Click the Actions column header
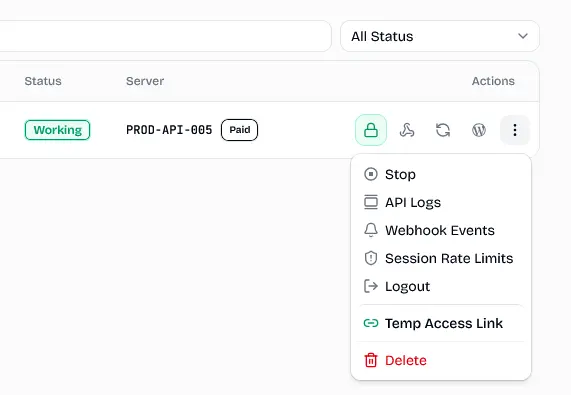 493,81
